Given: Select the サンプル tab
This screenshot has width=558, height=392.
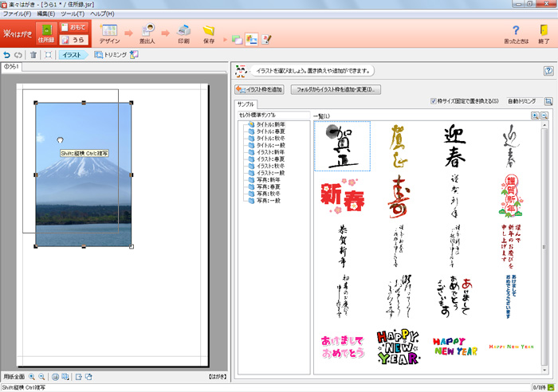Looking at the screenshot, I should tap(246, 104).
